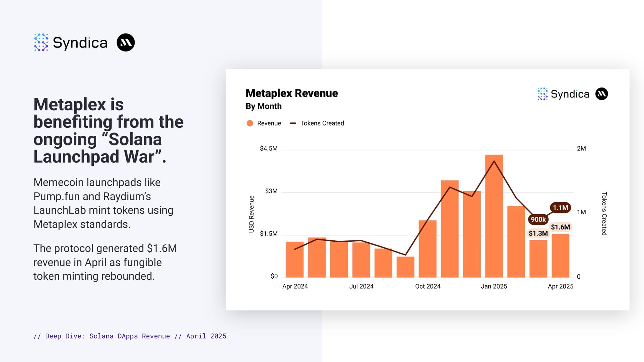Click the Deep Dive footer text
Image resolution: width=644 pixels, height=362 pixels.
pyautogui.click(x=130, y=336)
